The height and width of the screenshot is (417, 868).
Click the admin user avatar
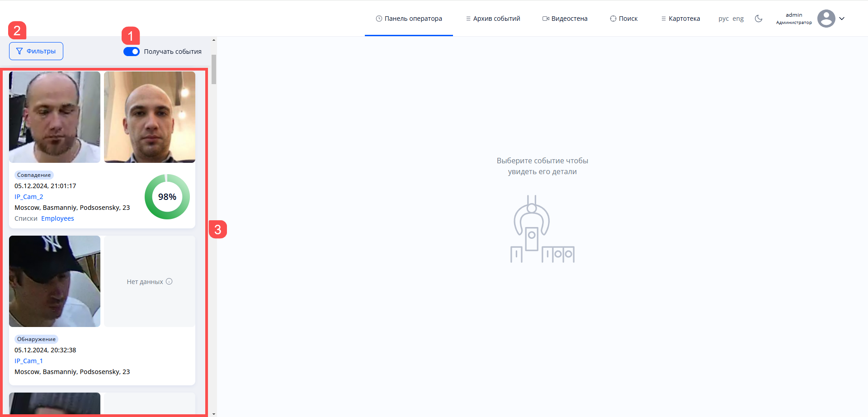[826, 19]
